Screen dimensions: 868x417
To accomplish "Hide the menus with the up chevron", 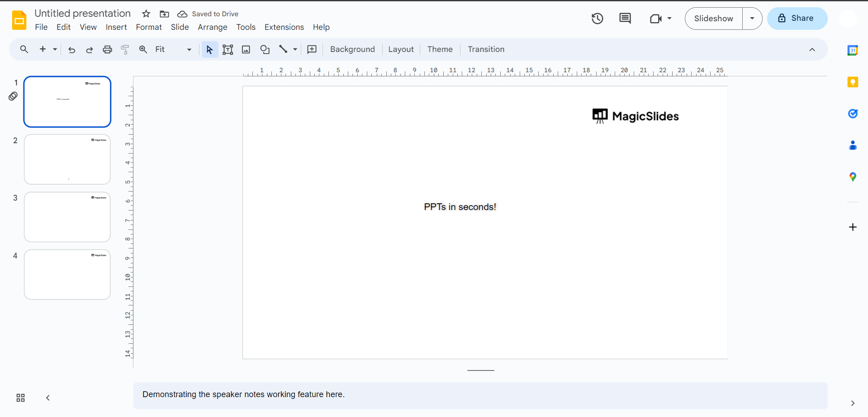I will coord(812,50).
